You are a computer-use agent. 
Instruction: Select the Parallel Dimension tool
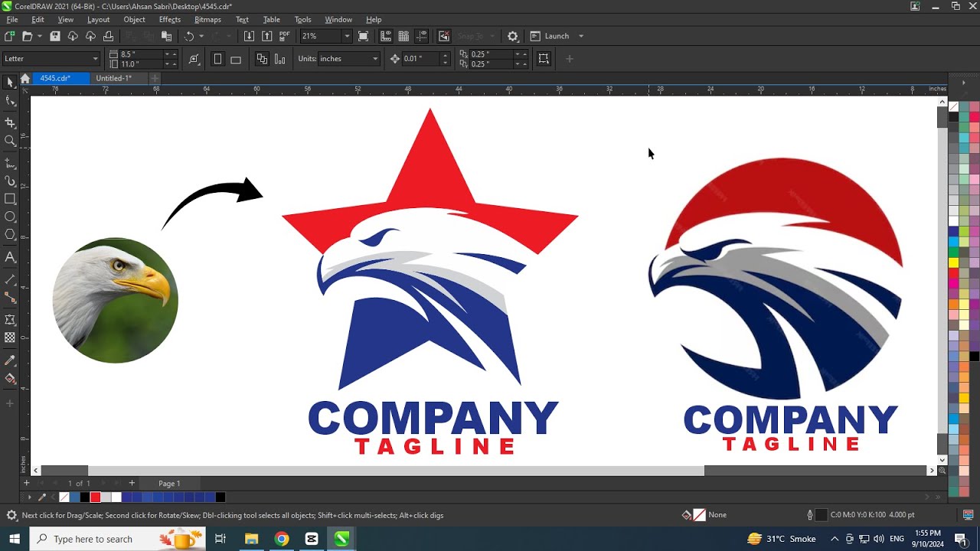[x=10, y=279]
